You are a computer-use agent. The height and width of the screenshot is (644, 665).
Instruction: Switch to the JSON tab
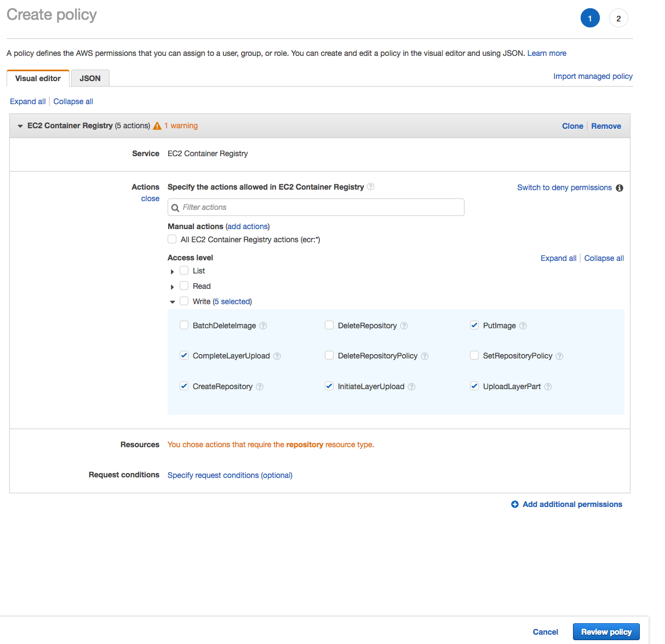point(90,78)
